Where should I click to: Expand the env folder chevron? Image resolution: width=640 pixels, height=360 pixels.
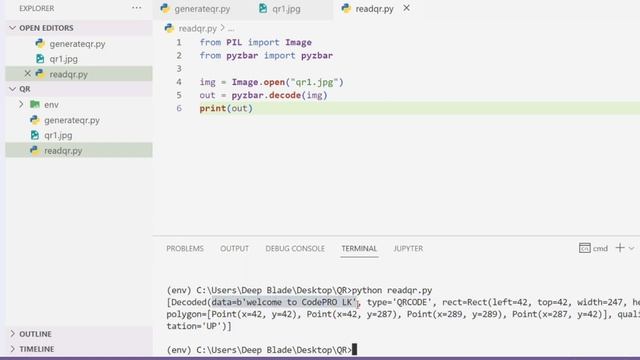coord(21,104)
